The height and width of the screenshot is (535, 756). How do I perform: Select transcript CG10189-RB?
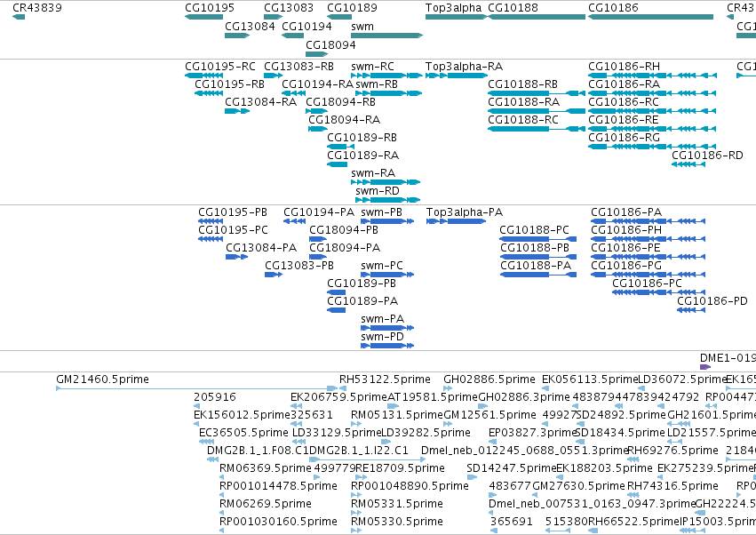(x=340, y=147)
